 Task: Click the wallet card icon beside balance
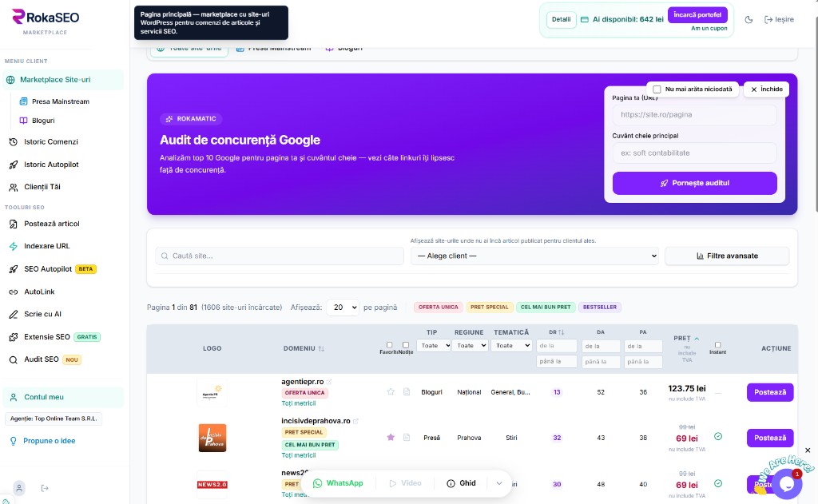pos(584,19)
